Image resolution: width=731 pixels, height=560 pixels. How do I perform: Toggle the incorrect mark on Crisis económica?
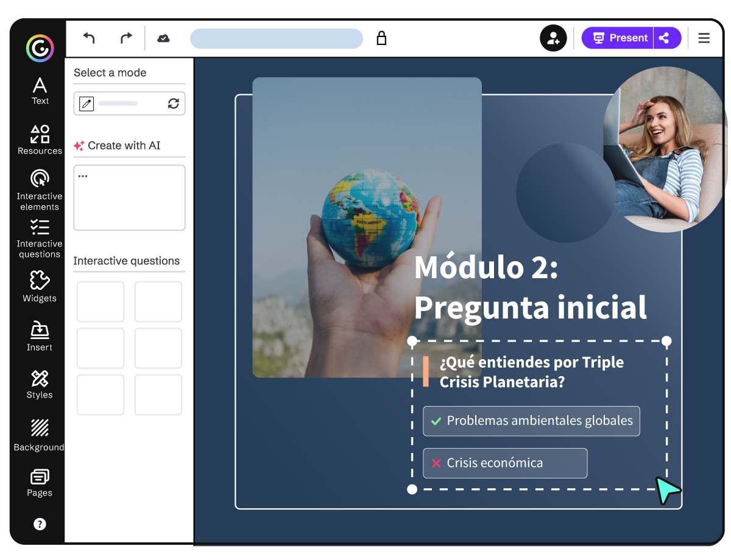pos(435,463)
